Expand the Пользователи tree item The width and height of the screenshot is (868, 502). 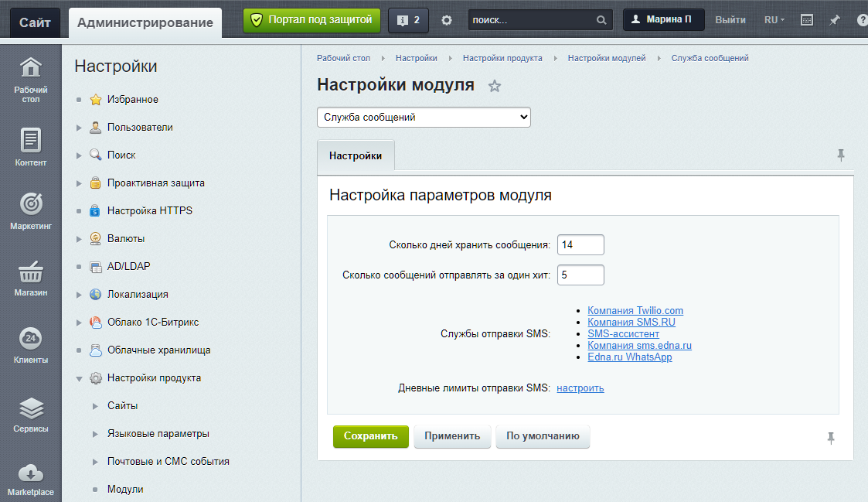point(79,128)
